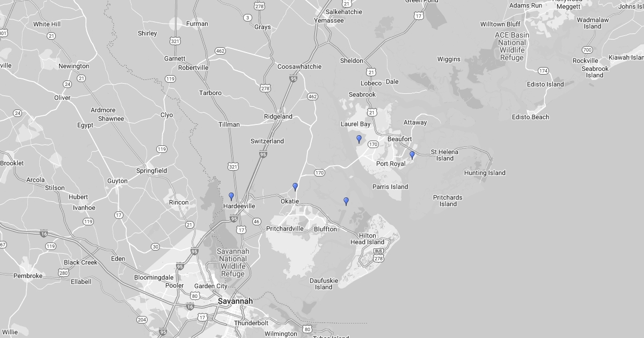Image resolution: width=644 pixels, height=338 pixels.
Task: Select the Hunting Island label
Action: pyautogui.click(x=485, y=173)
